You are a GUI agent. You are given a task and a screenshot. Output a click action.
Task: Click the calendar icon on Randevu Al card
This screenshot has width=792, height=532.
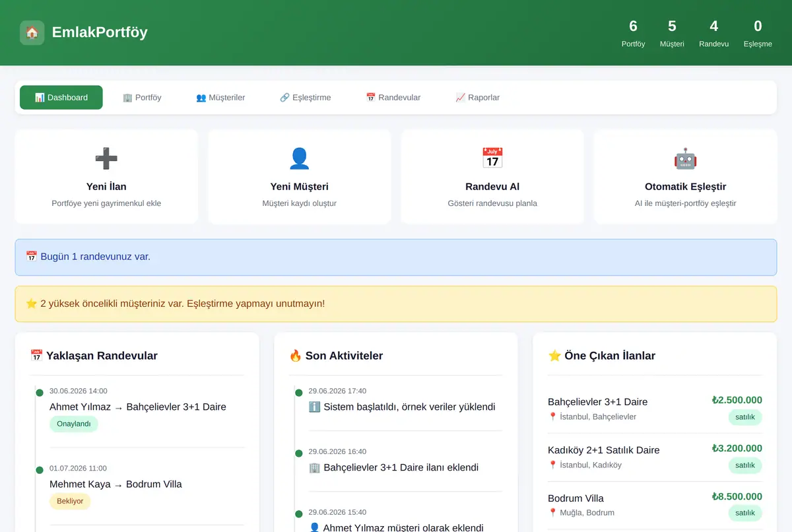click(x=492, y=158)
